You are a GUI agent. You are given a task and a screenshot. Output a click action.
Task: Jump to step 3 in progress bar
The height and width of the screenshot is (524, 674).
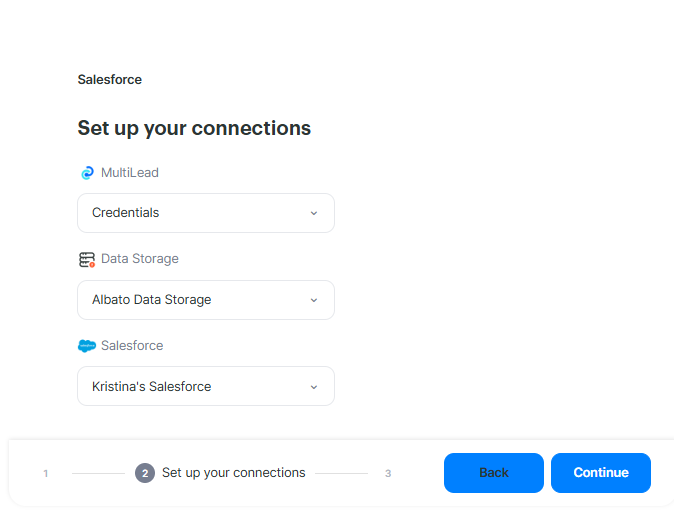click(388, 474)
